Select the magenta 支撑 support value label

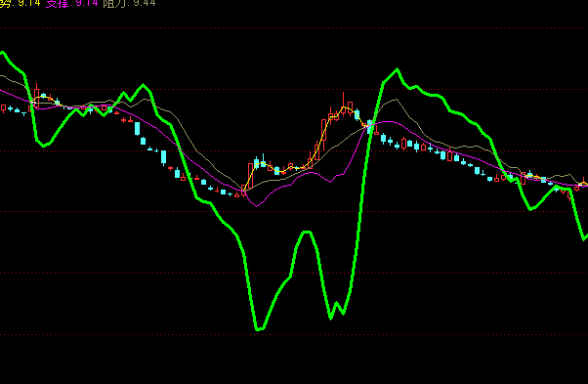(x=71, y=3)
